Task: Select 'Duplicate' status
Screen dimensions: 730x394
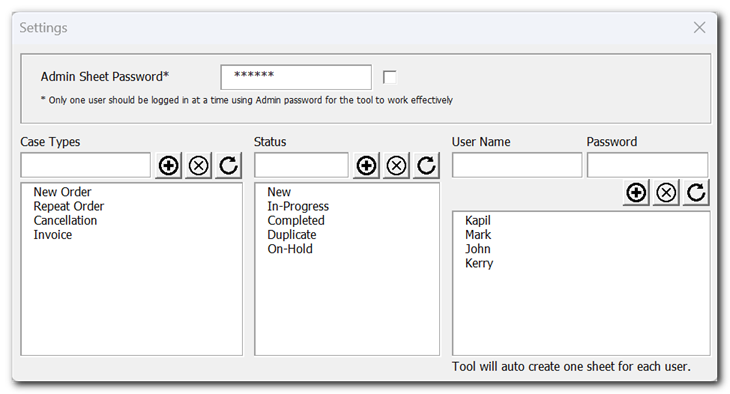Action: [291, 235]
